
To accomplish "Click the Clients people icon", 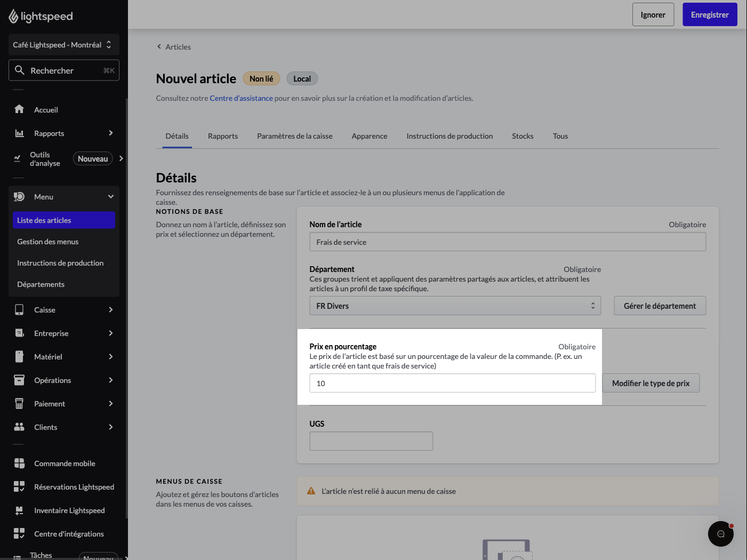I will click(19, 427).
